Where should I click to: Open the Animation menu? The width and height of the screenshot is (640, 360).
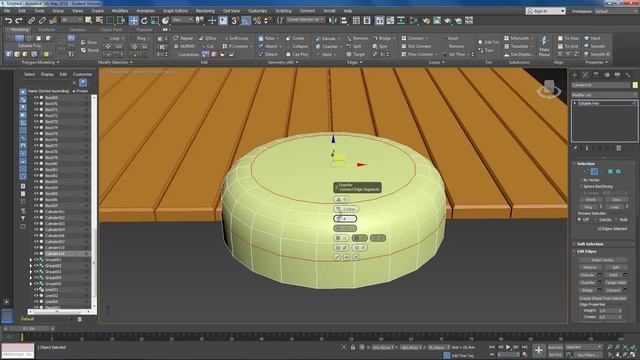pos(146,11)
